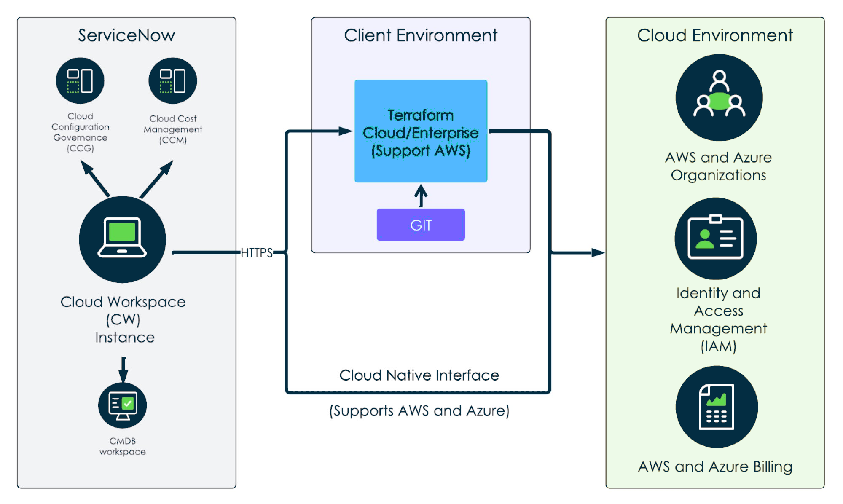The height and width of the screenshot is (504, 843).
Task: Click the 'CMDB workspace' caption
Action: click(x=123, y=446)
